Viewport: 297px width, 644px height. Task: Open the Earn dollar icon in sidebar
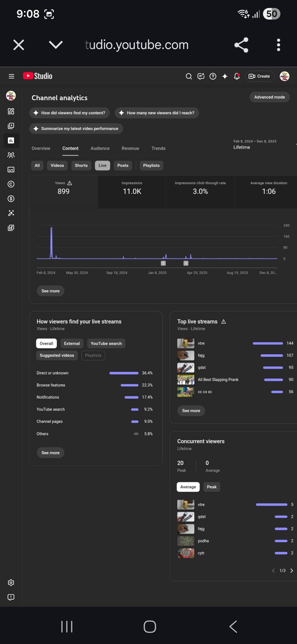pos(11,199)
